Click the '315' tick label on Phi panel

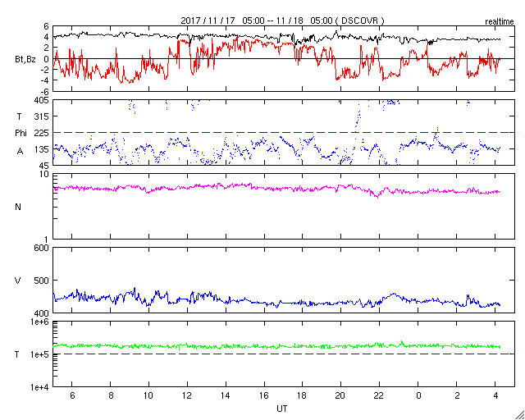pyautogui.click(x=42, y=116)
